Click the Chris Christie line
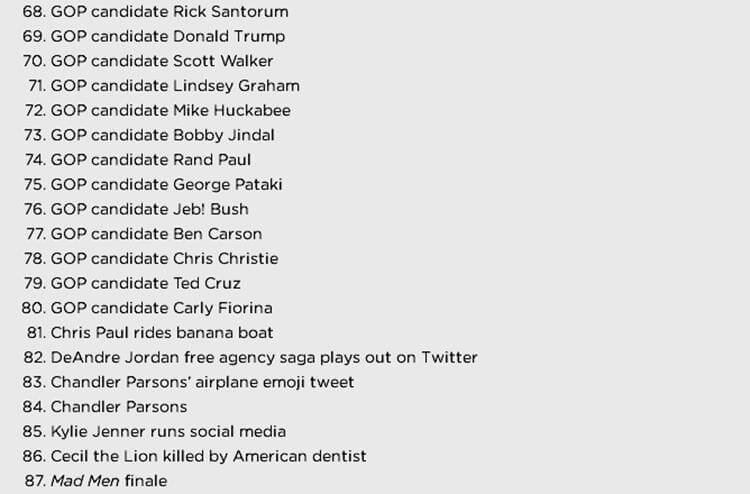The width and height of the screenshot is (750, 494). click(151, 259)
